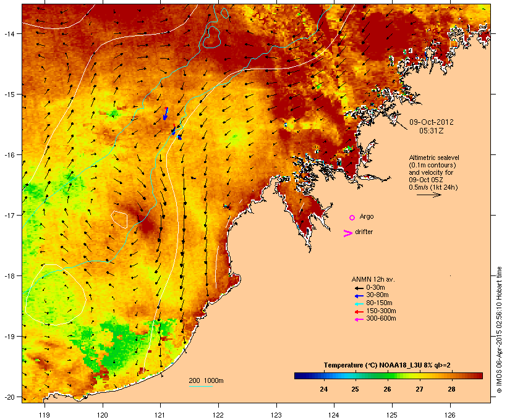The width and height of the screenshot is (507, 420).
Task: Click the '27' colorbar tick label
Action: pyautogui.click(x=419, y=389)
